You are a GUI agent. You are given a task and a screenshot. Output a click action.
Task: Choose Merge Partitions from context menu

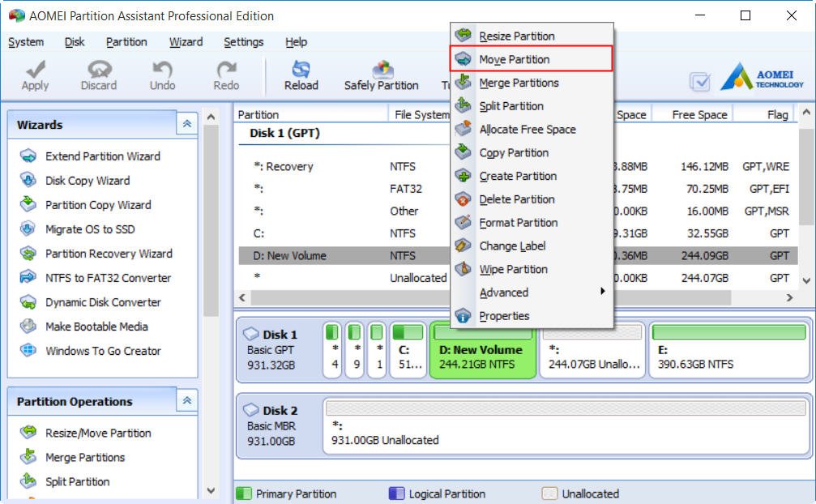(x=532, y=83)
